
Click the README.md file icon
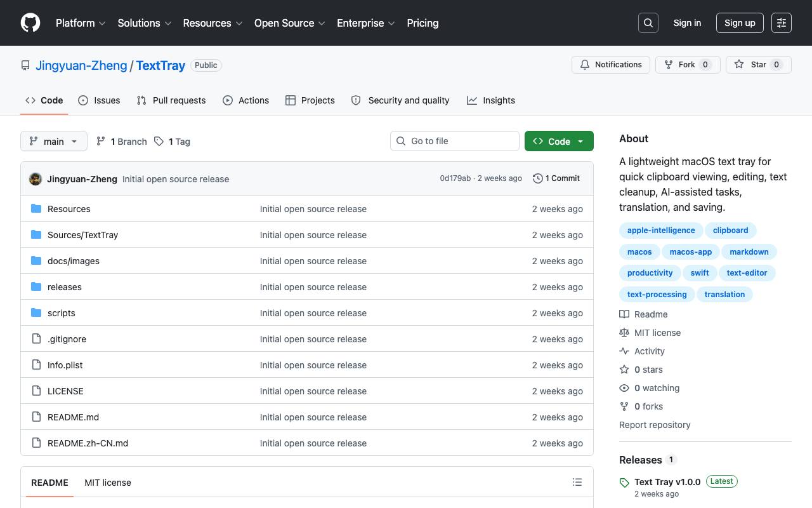coord(36,417)
